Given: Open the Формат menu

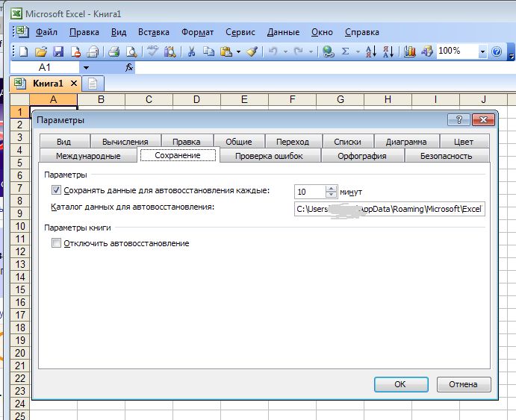Looking at the screenshot, I should pos(197,32).
